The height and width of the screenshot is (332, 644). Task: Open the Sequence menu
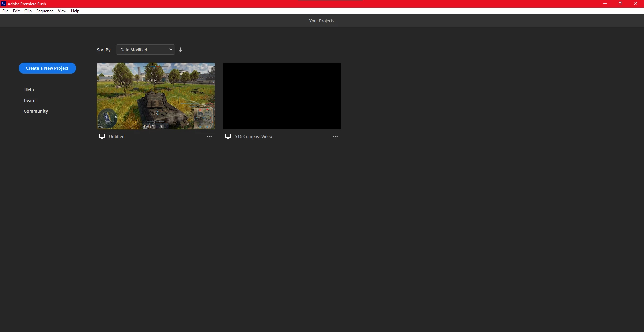pos(45,11)
